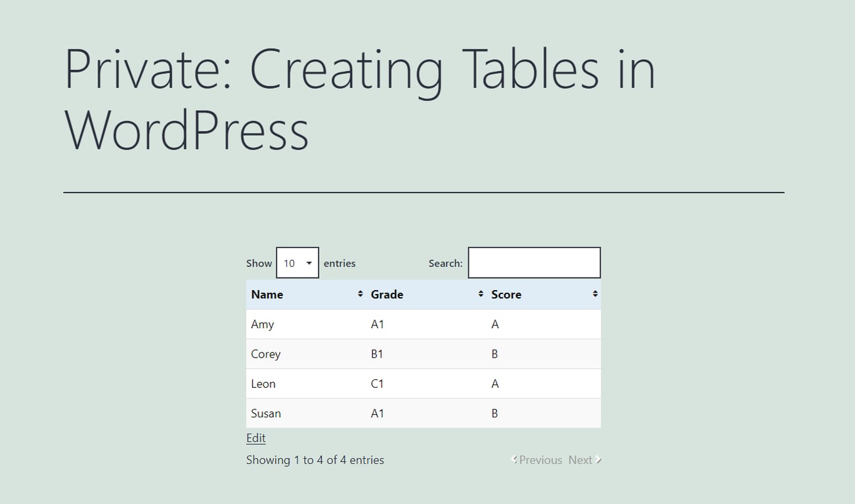Click the sort icon on the Name column
Screen dimensions: 855x504
(360, 294)
